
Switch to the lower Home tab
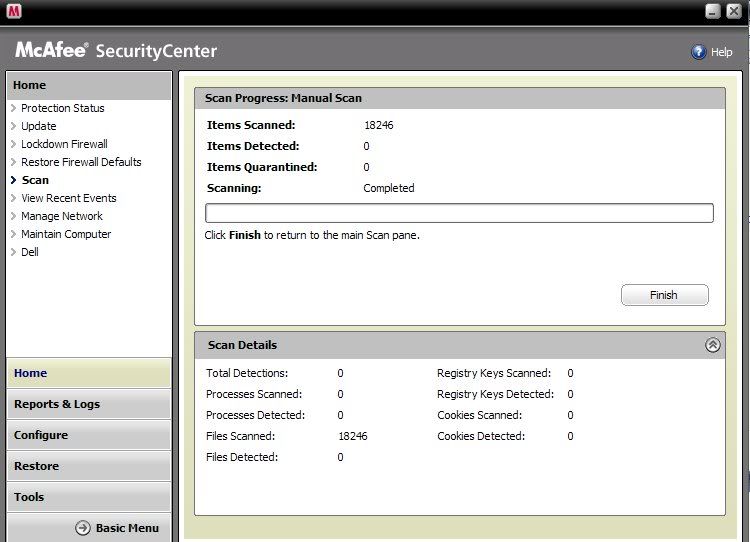click(x=89, y=373)
